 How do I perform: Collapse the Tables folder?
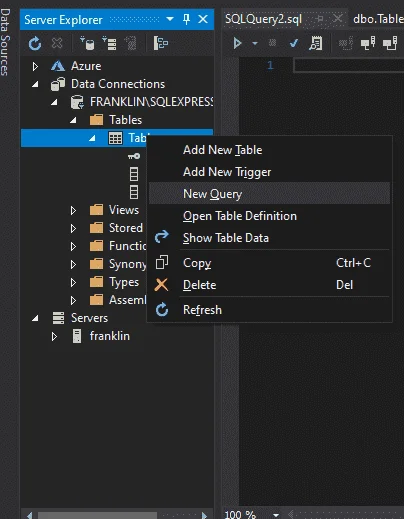73,120
